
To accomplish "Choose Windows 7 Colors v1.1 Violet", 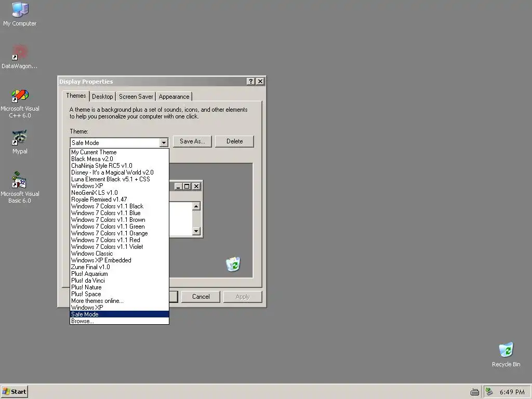I will tap(119, 247).
